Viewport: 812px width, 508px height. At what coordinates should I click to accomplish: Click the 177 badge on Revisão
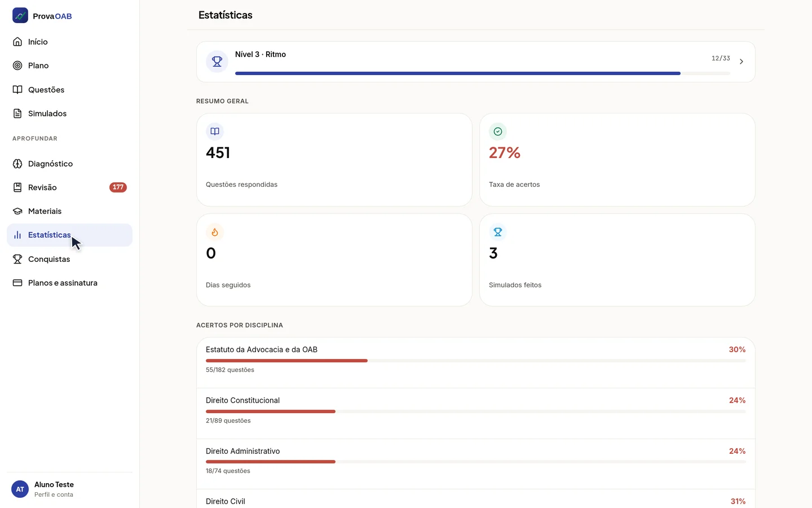coord(118,187)
